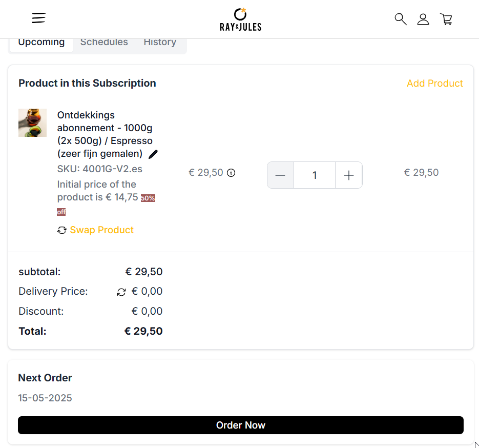Switch to the Schedules tab
The image size is (479, 448).
[104, 43]
